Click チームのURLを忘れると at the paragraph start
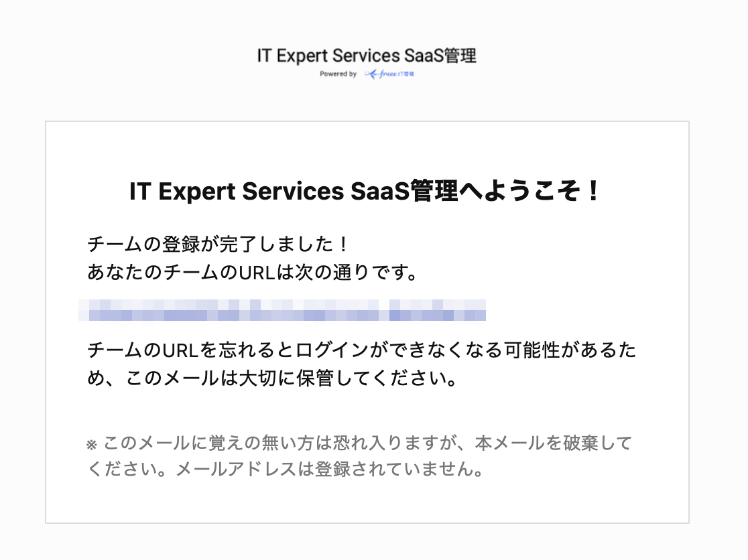Viewport: 748px width, 560px height. [x=190, y=350]
